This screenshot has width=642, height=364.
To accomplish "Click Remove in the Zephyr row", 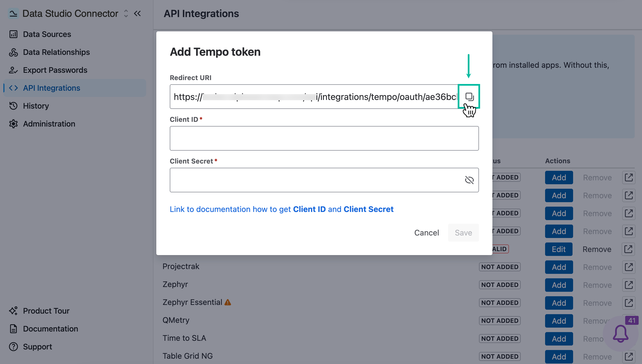I will pos(597,285).
